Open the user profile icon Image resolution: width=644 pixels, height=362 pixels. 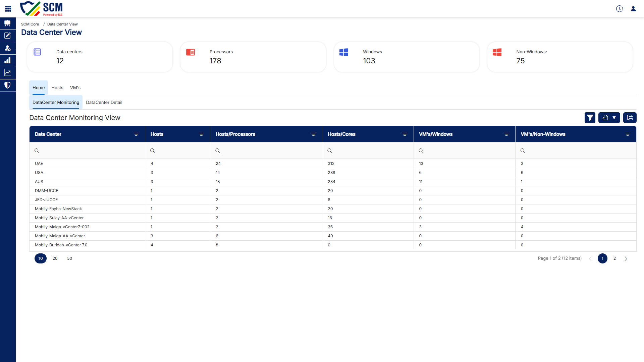coord(633,9)
